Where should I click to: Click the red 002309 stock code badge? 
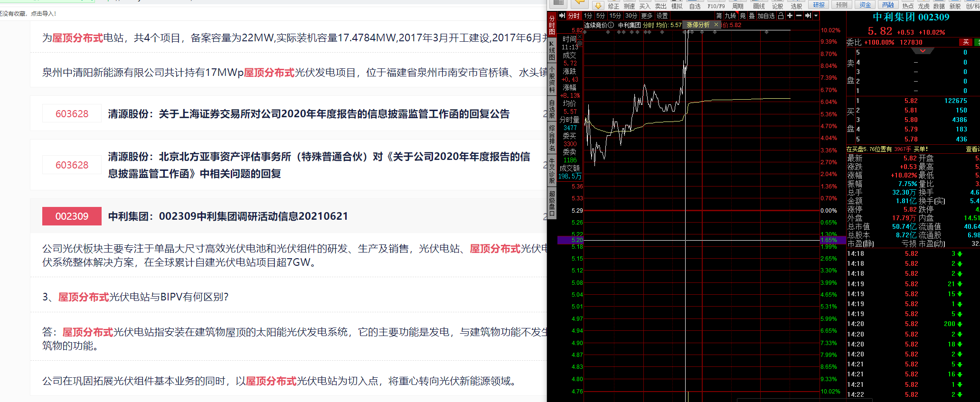tap(72, 216)
